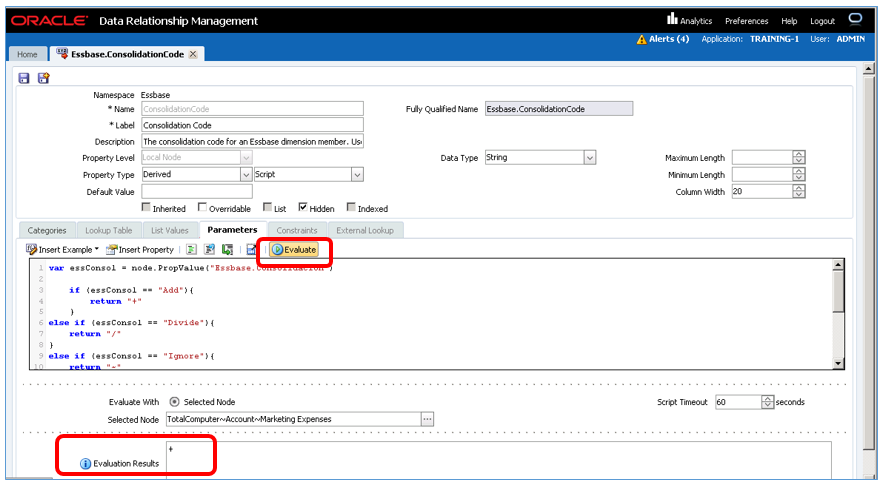Click in the Maximum Length field

tap(762, 158)
